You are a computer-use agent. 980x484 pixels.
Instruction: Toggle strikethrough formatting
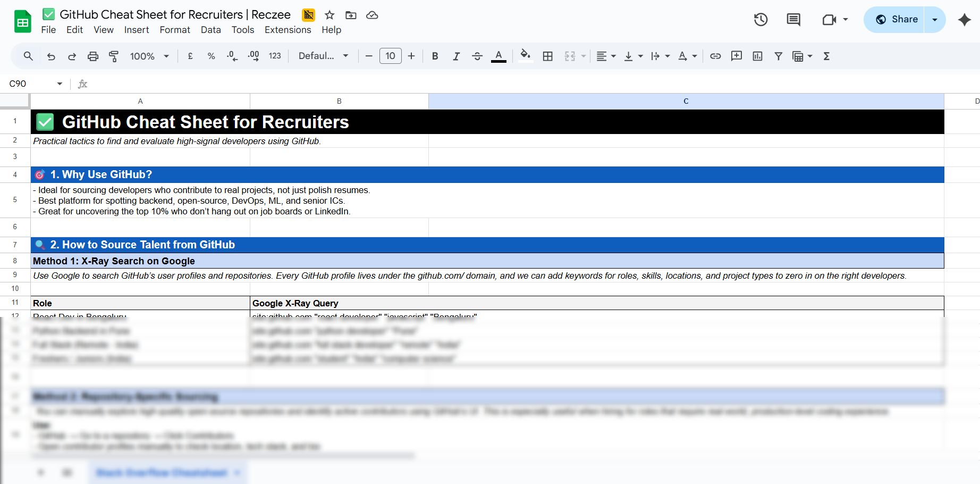click(x=477, y=56)
